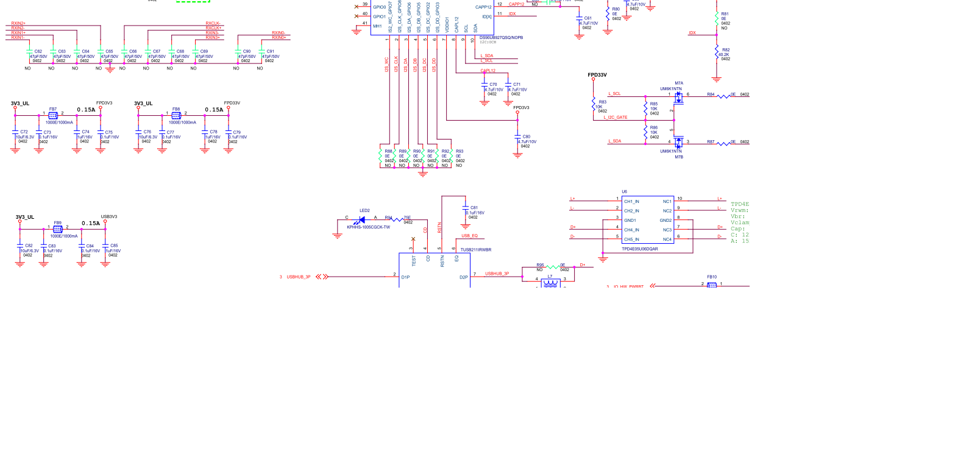Select capacitor C91 symbol
Image resolution: width=980 pixels, height=468 pixels.
point(262,51)
